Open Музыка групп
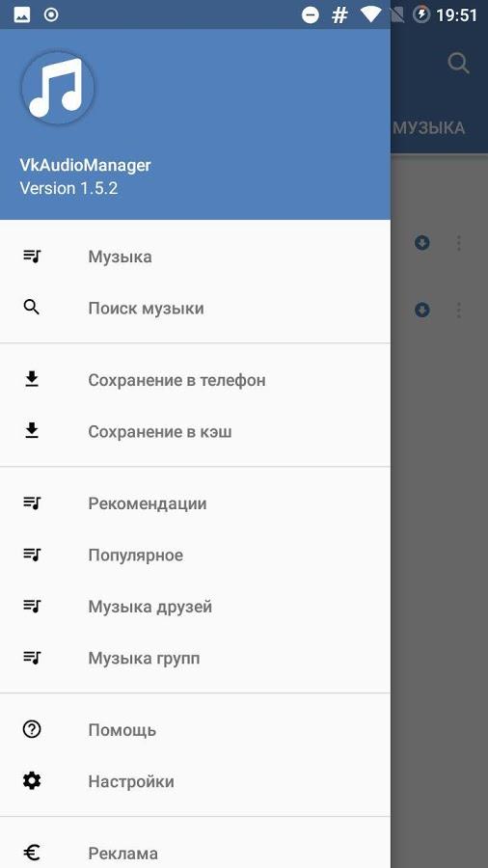 pos(195,658)
